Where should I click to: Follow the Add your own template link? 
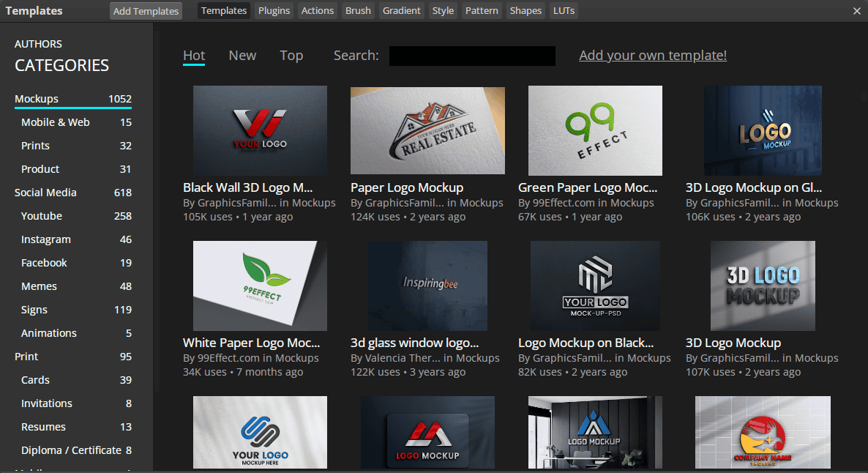(x=653, y=56)
